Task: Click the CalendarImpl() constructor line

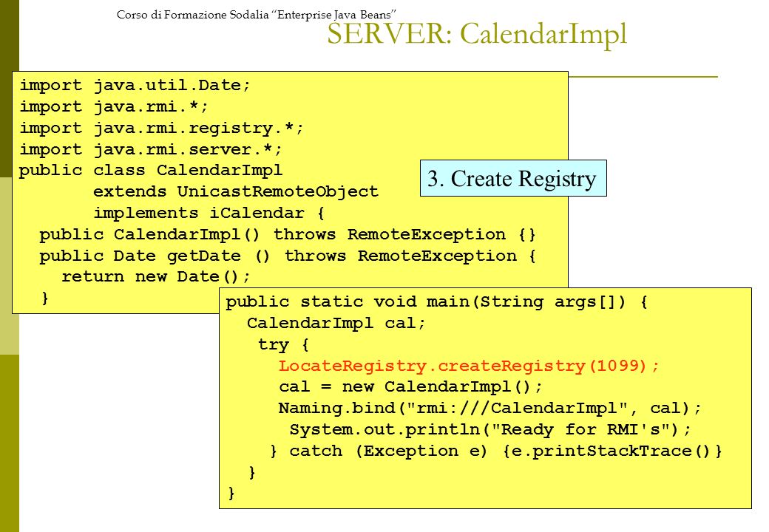Action: click(x=288, y=235)
